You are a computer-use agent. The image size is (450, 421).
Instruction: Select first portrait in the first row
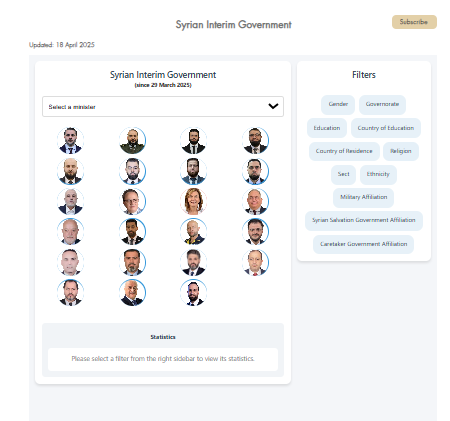click(70, 140)
